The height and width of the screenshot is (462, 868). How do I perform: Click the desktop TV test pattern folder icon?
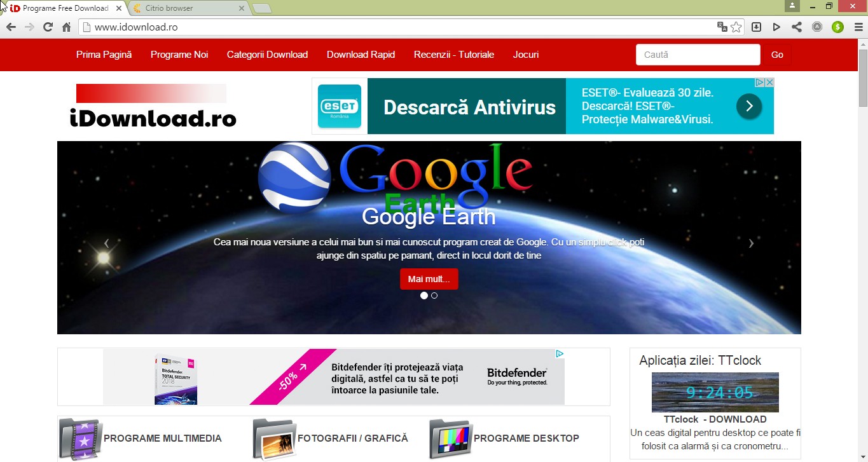[451, 438]
